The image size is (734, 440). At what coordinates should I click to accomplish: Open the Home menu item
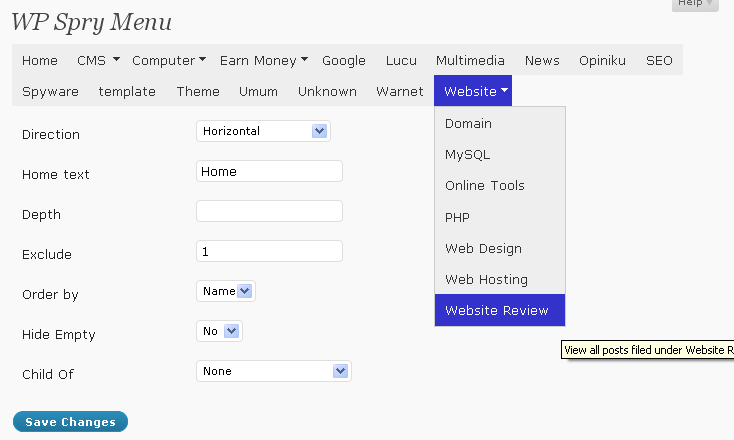40,60
